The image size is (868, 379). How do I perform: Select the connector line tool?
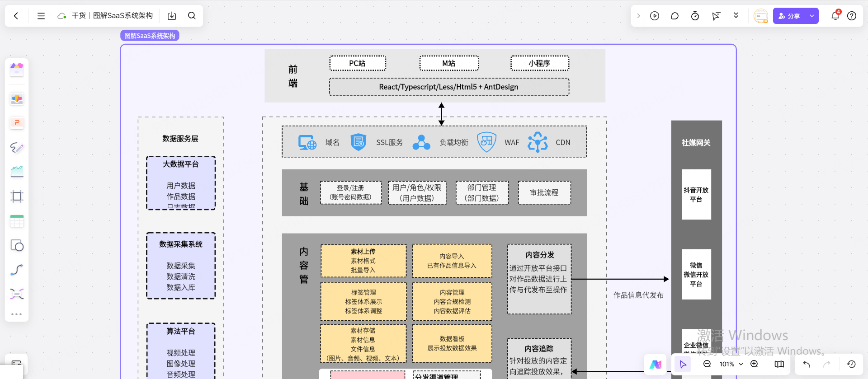[x=17, y=270]
